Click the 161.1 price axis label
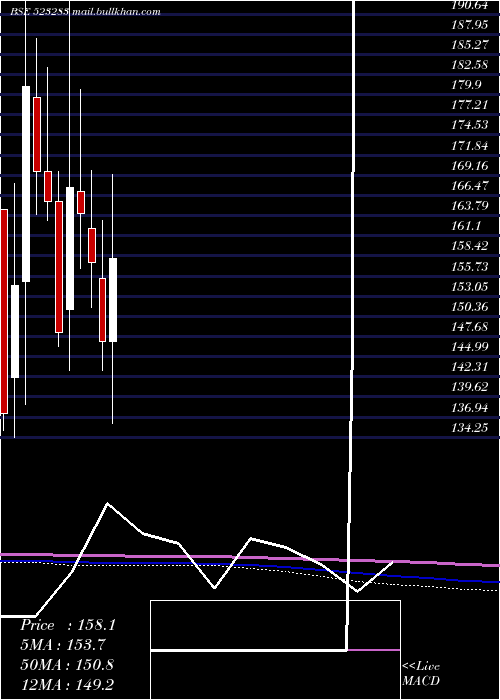The height and width of the screenshot is (700, 500). (x=467, y=226)
